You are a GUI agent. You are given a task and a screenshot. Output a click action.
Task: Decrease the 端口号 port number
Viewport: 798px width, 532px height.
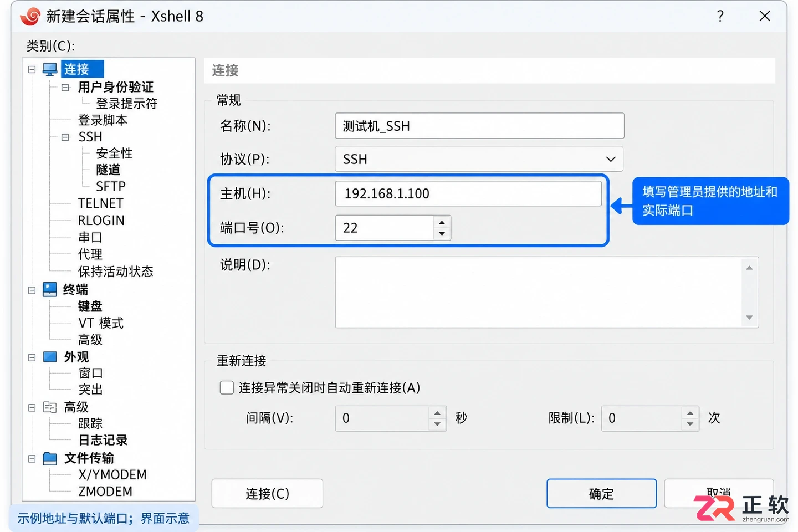point(442,233)
